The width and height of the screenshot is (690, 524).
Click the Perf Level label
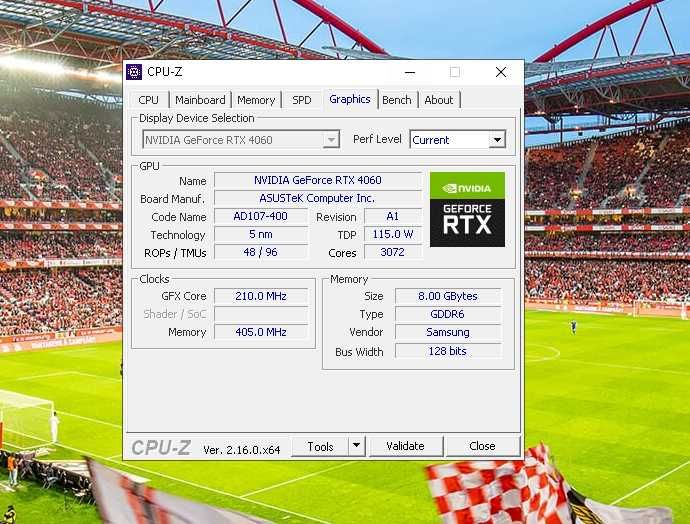[377, 139]
